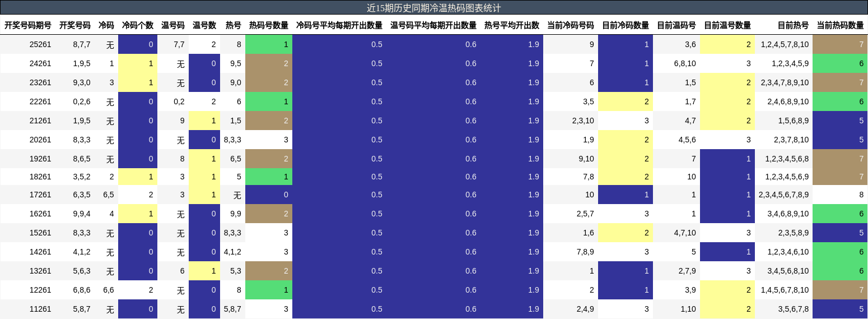868x319 pixels.
Task: Select the 温号码平均每期开出数量 header
Action: 433,25
